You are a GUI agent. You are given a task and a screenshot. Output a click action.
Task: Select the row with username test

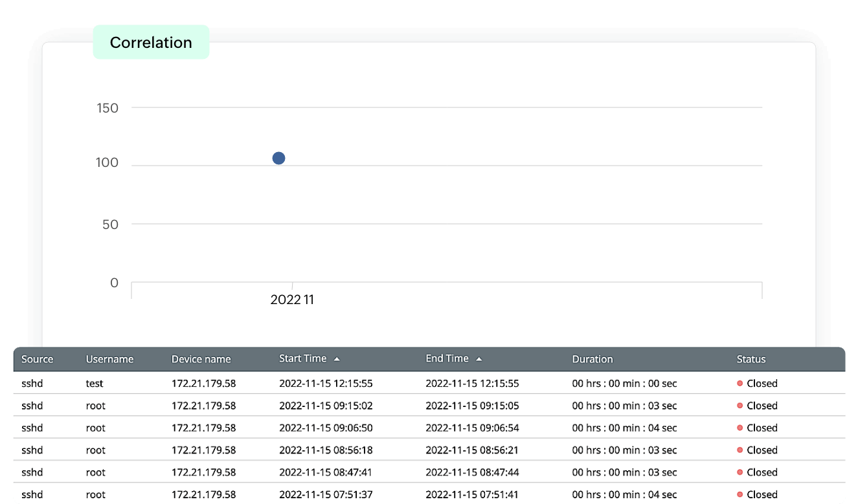(95, 383)
